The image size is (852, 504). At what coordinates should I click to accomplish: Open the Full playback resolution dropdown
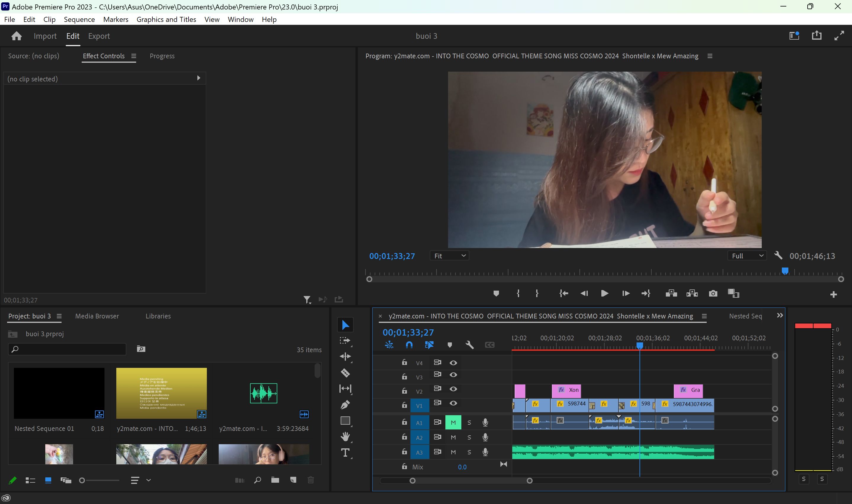pyautogui.click(x=746, y=256)
